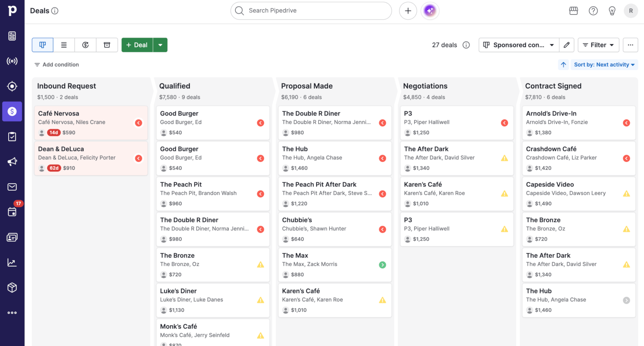Click the 14d rotting badge
644x346 pixels.
tap(54, 133)
